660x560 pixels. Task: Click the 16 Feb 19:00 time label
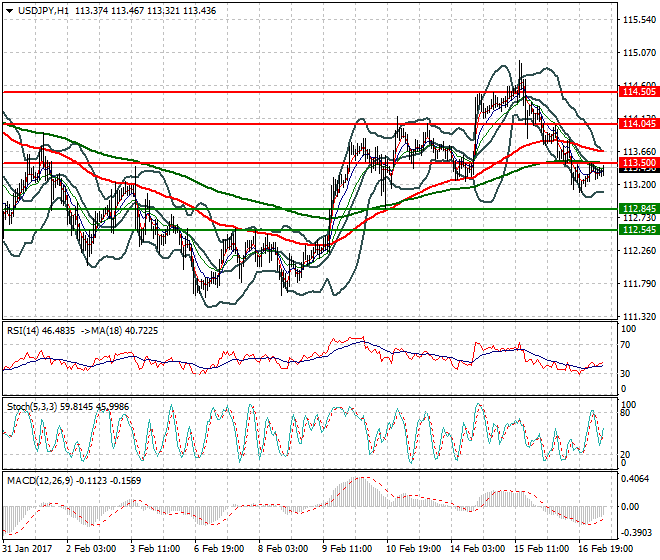coord(605,549)
